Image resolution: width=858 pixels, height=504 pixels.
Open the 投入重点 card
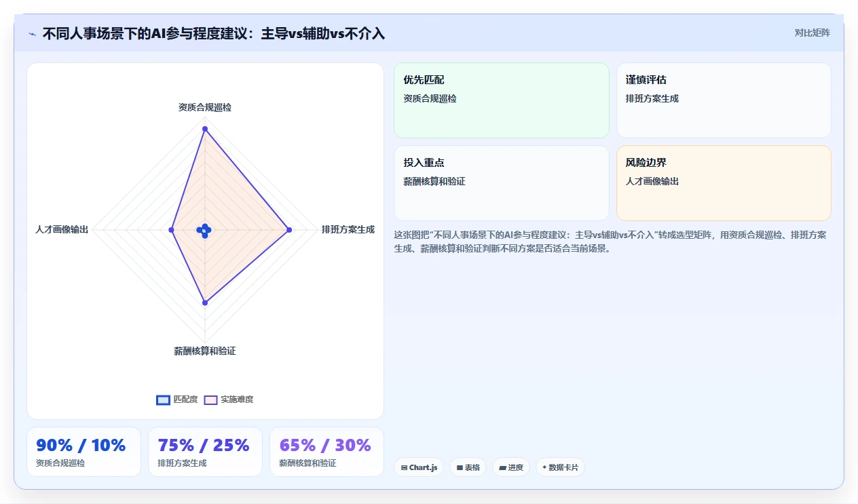click(502, 183)
